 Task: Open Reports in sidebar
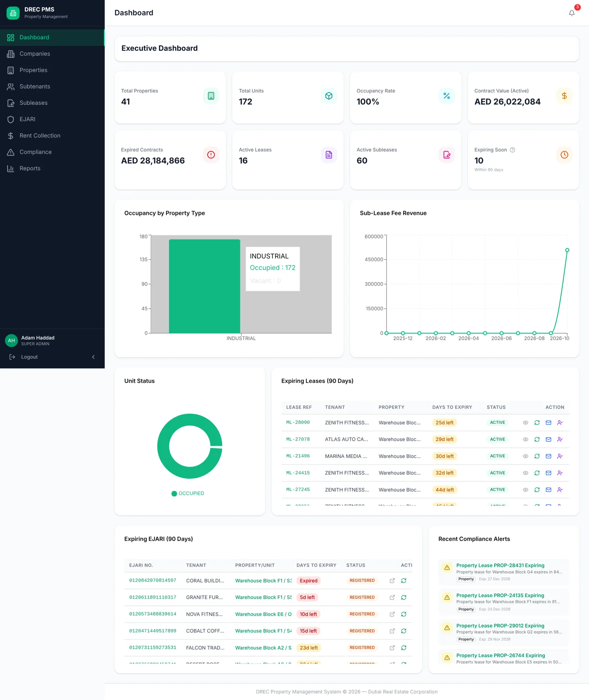(x=52, y=169)
